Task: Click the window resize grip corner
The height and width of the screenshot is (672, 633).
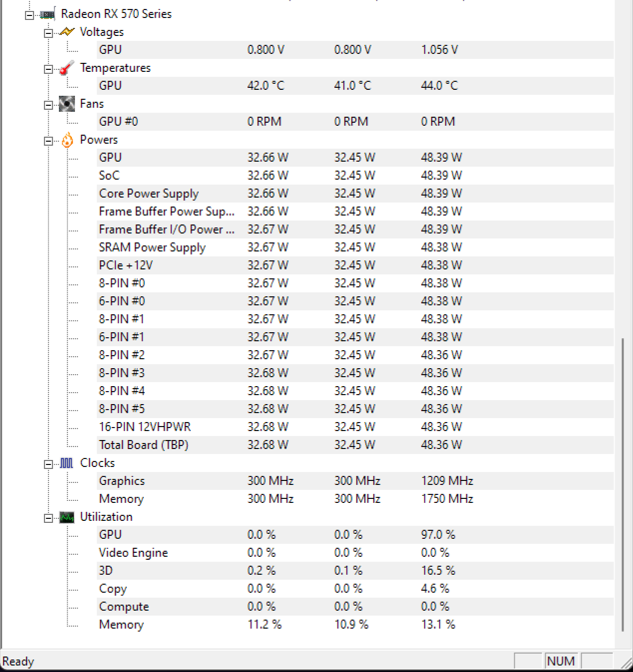Action: (x=626, y=664)
